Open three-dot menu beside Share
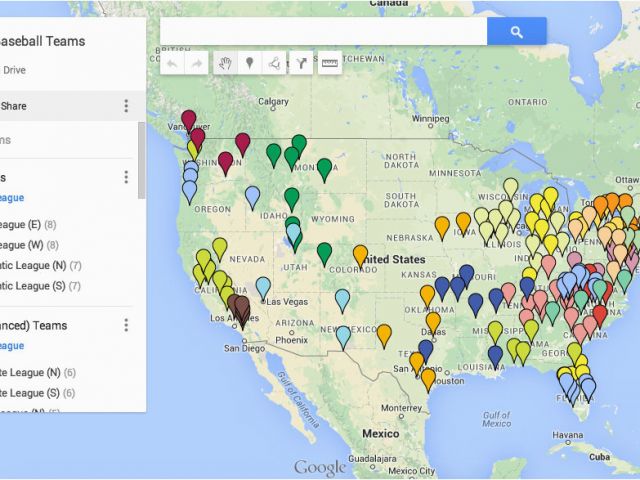The image size is (640, 480). pos(126,106)
